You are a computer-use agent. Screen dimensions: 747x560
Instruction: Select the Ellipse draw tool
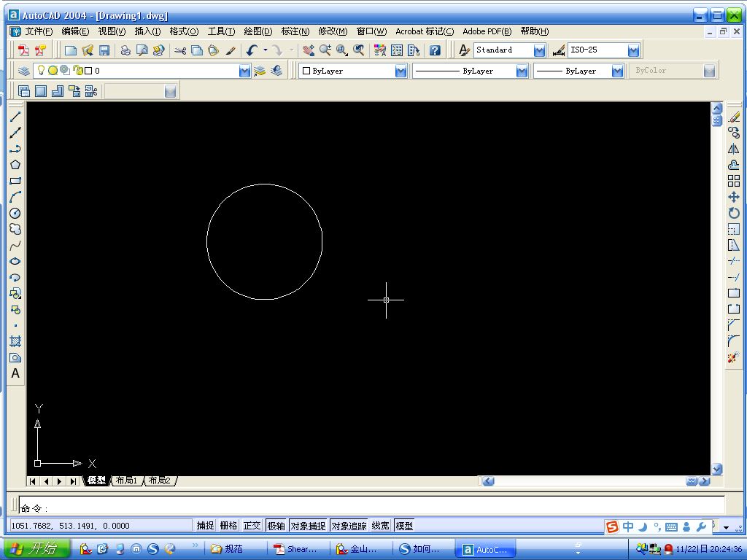click(x=15, y=261)
